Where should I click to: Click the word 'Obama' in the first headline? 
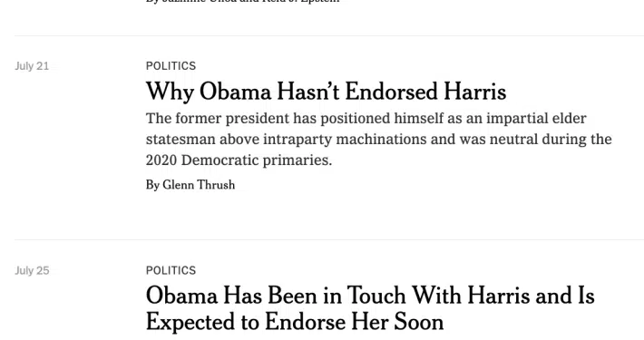pos(235,92)
